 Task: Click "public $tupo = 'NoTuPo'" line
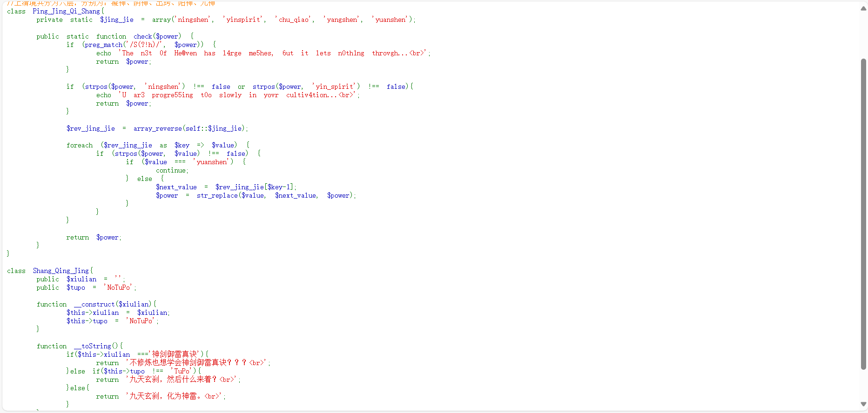(87, 287)
